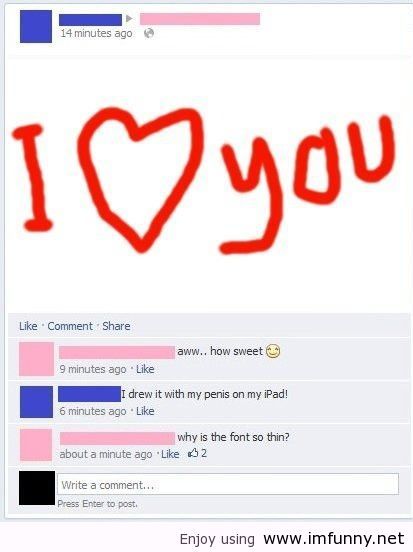Like the post
This screenshot has height=552, width=413.
[28, 326]
